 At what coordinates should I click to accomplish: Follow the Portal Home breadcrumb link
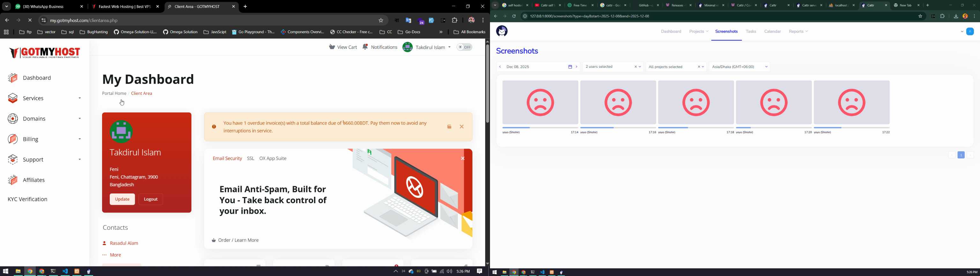pos(114,93)
